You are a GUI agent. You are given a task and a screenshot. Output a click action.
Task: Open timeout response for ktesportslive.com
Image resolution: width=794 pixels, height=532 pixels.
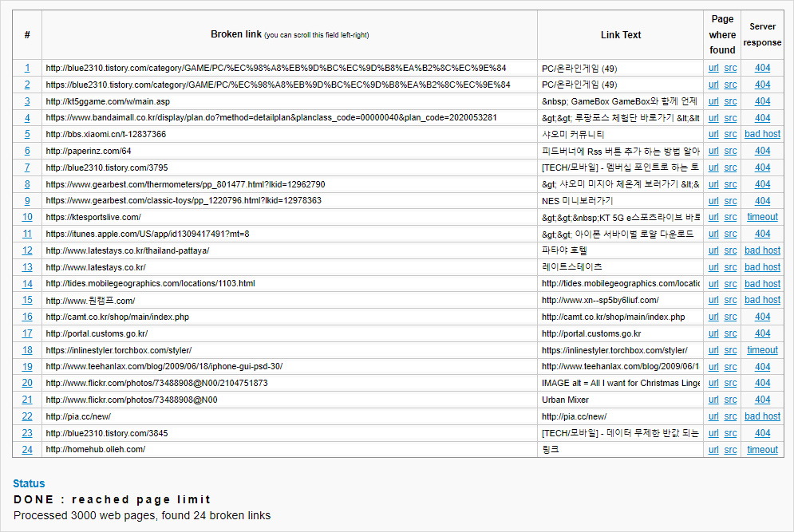[x=762, y=217]
